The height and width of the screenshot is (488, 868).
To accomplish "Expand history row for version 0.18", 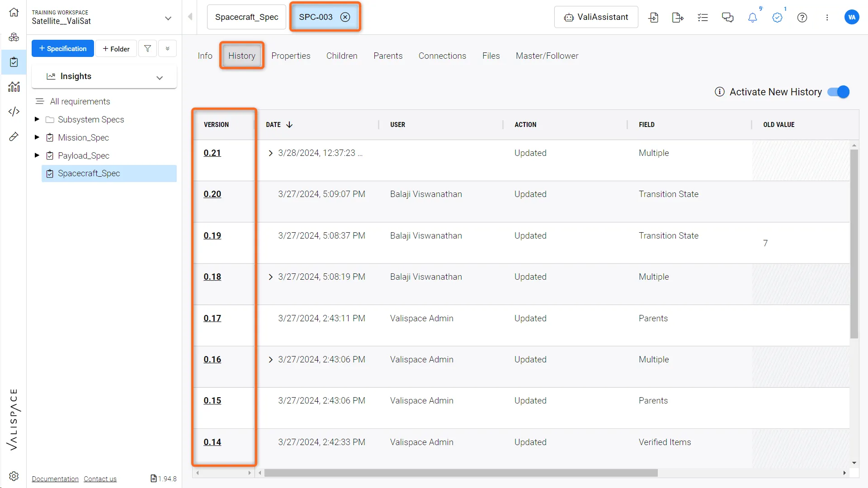I will click(270, 277).
